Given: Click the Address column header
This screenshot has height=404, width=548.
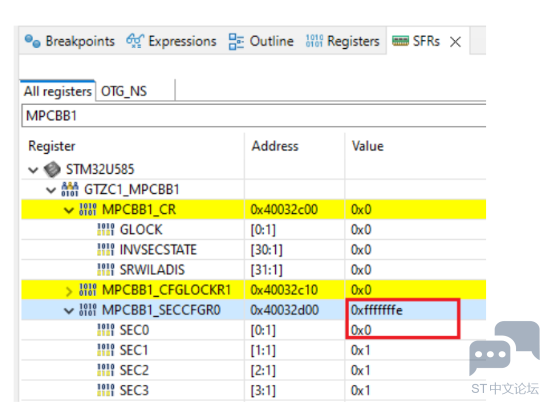Looking at the screenshot, I should click(295, 146).
